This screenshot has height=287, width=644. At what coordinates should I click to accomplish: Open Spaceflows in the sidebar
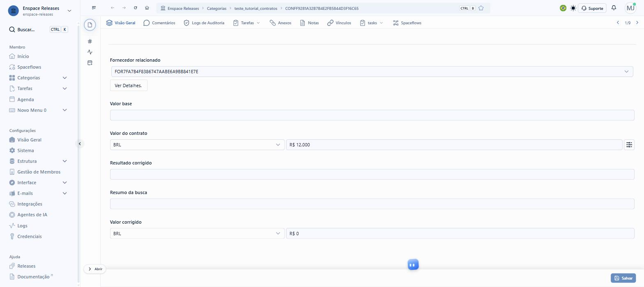[29, 67]
